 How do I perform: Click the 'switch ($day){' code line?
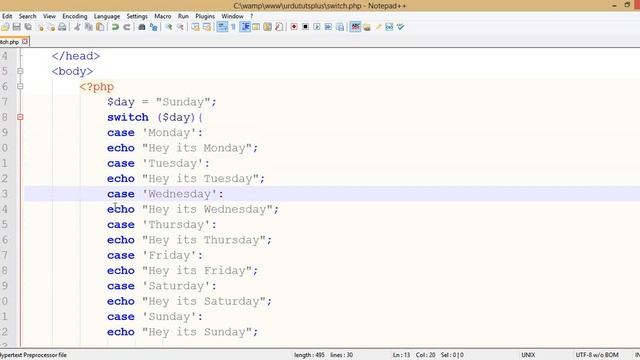[x=155, y=118]
